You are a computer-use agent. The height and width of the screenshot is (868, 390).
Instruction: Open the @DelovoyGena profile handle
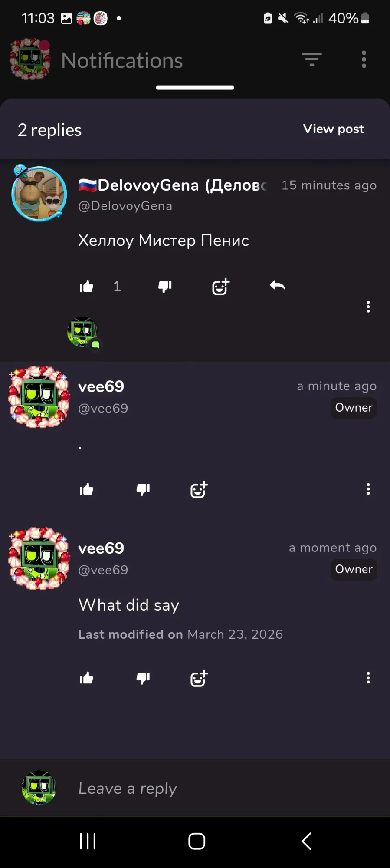coord(125,206)
